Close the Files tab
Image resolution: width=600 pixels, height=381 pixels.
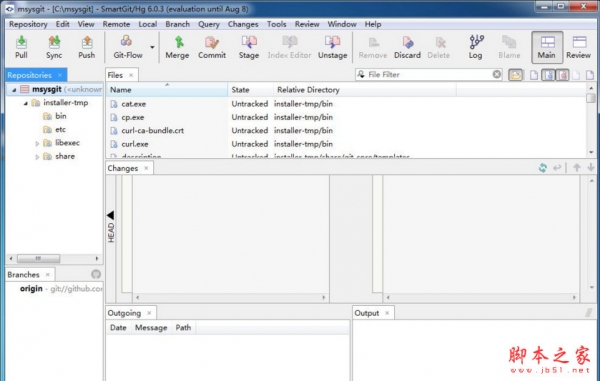tap(131, 75)
